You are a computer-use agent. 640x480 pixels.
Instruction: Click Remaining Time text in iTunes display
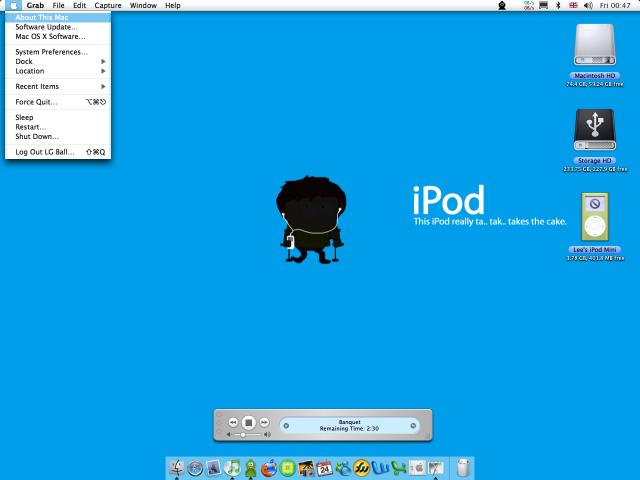(x=349, y=429)
